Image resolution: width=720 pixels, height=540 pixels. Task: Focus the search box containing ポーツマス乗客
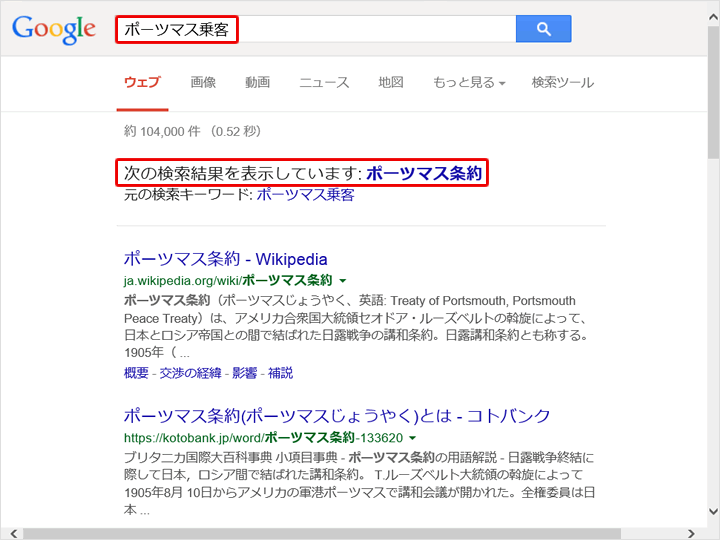315,29
